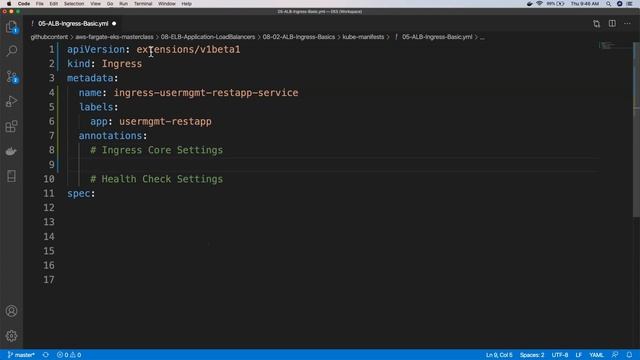Change indentation via Spaces: 2
640x360 pixels.
click(532, 355)
